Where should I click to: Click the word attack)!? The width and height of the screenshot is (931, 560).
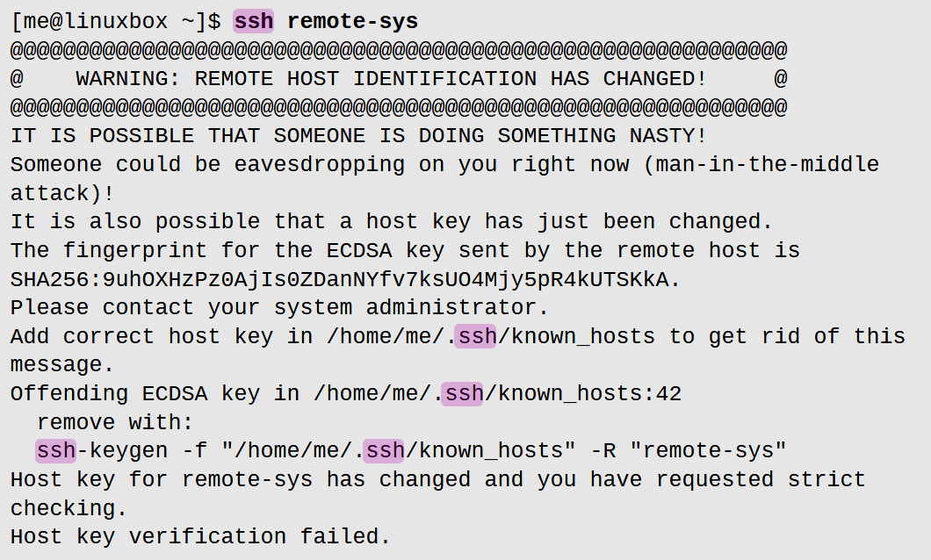click(x=63, y=193)
